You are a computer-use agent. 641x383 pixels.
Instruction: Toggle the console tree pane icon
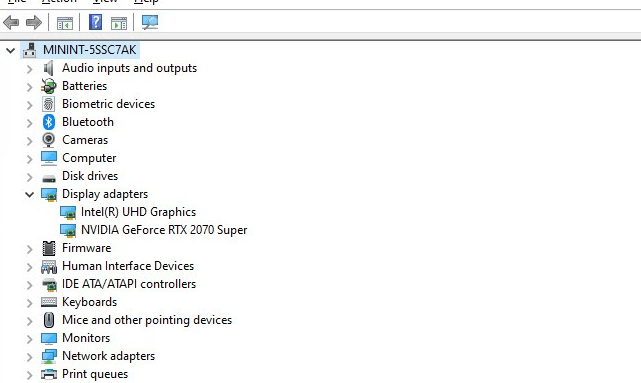click(x=65, y=22)
